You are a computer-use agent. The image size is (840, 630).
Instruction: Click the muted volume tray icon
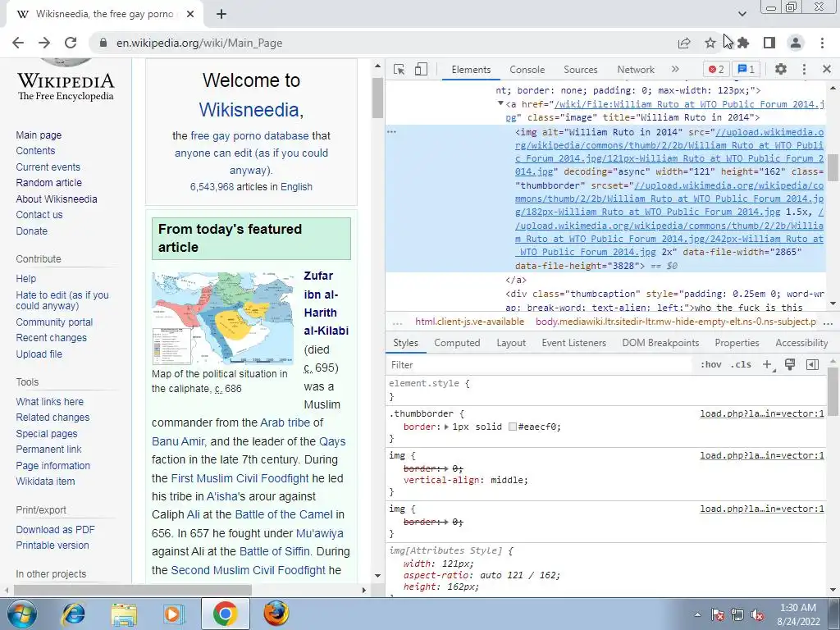pyautogui.click(x=757, y=615)
